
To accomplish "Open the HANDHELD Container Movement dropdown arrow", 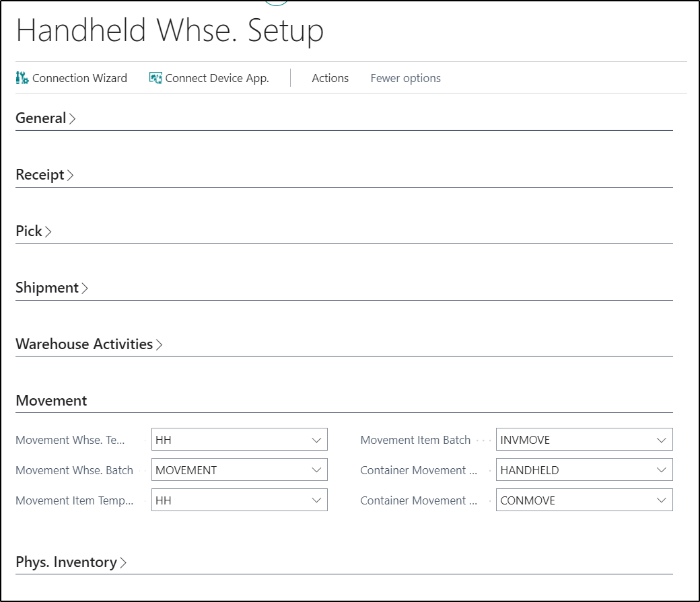I will [x=662, y=470].
